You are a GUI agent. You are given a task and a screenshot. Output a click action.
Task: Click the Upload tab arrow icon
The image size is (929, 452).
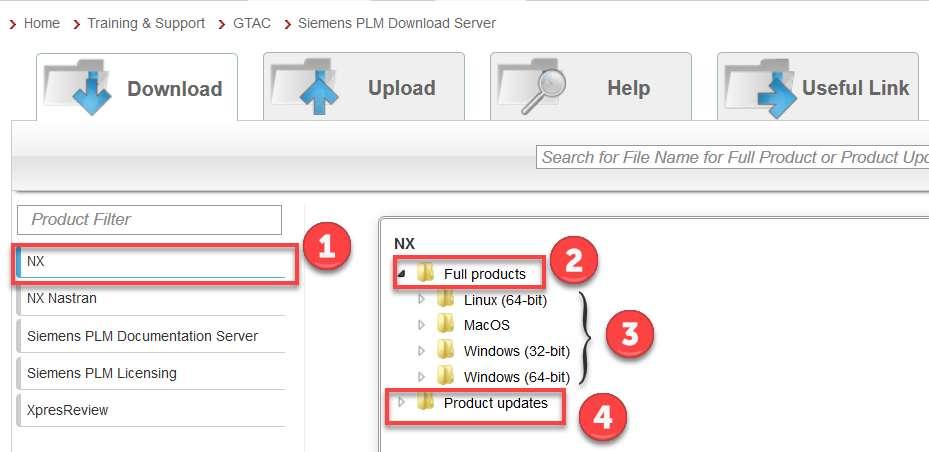pos(305,86)
